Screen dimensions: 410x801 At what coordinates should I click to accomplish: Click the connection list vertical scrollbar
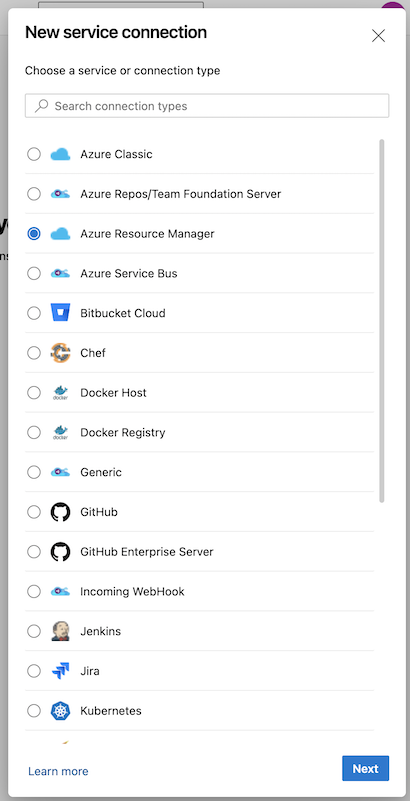382,320
